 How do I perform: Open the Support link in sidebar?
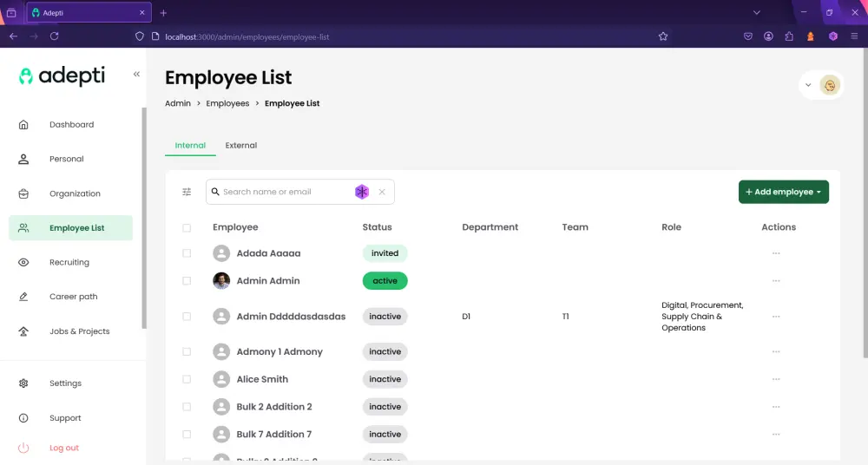(x=65, y=418)
